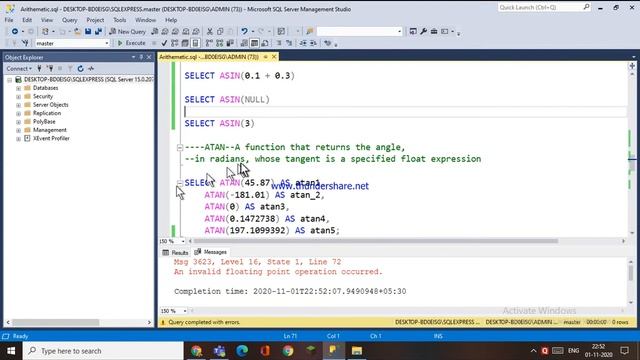Screen dimensions: 640x360
Task: Execute the current SQL query
Action: 131,43
